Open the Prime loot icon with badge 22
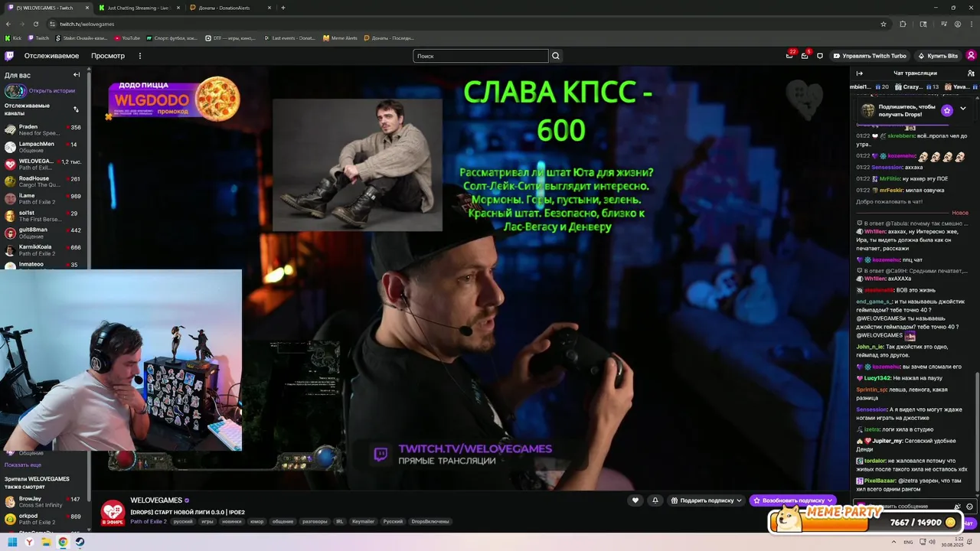The image size is (980, 551). (x=789, y=56)
